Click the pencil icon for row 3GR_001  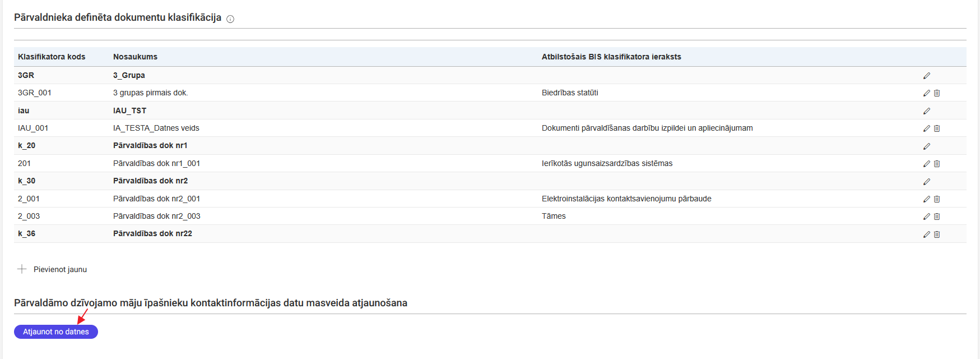pyautogui.click(x=926, y=93)
